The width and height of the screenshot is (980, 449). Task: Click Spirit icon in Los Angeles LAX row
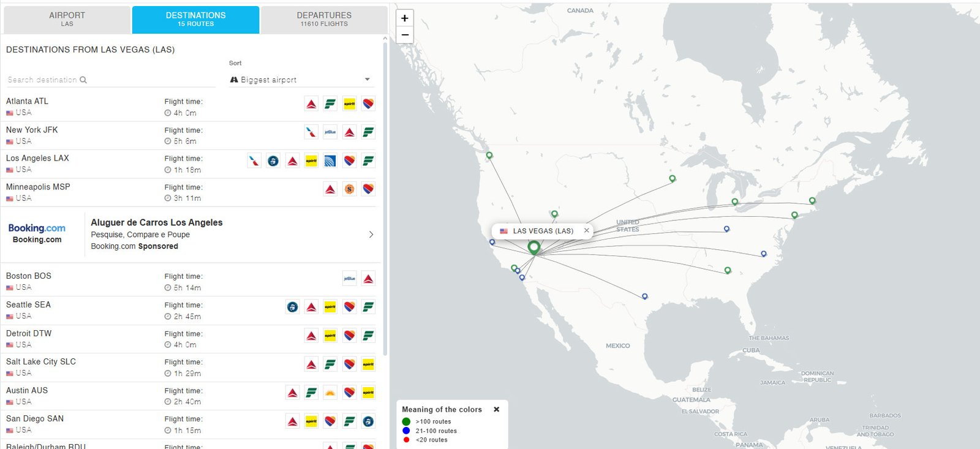pyautogui.click(x=311, y=160)
